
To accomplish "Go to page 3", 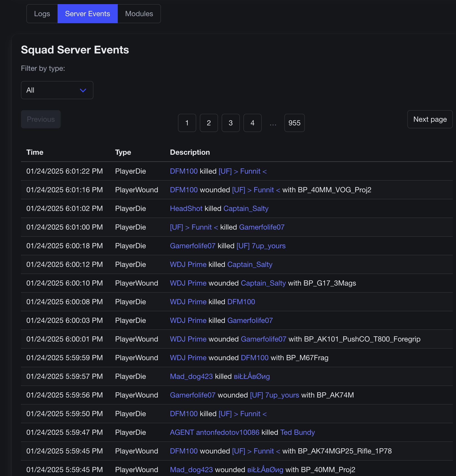I will tap(230, 123).
